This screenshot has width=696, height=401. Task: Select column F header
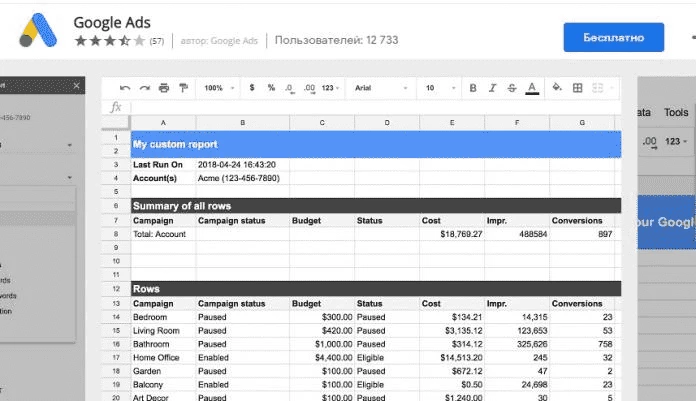pos(517,123)
